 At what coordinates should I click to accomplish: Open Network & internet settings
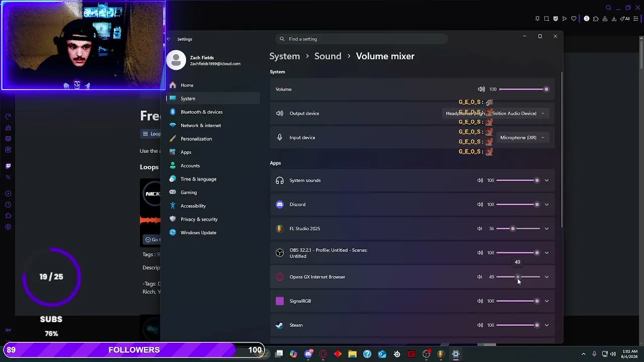coord(213,126)
